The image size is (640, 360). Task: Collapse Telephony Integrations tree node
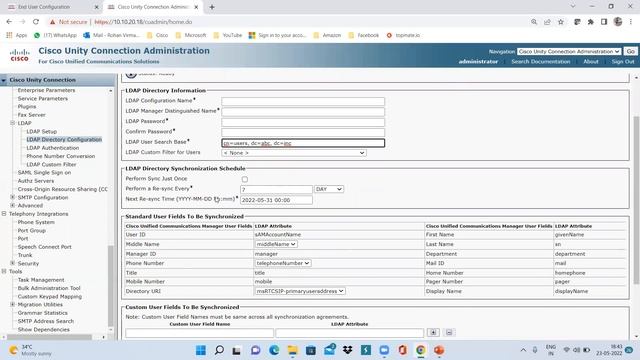4,213
